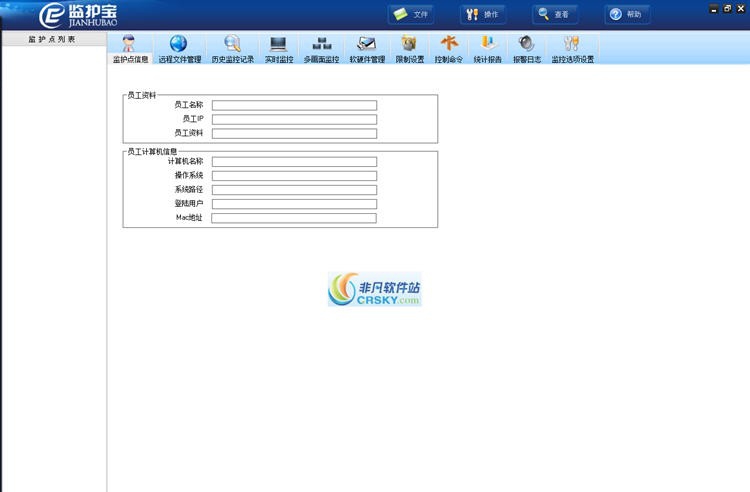Viewport: 750px width, 492px height.
Task: Click the 登陆用户 input field
Action: point(294,204)
